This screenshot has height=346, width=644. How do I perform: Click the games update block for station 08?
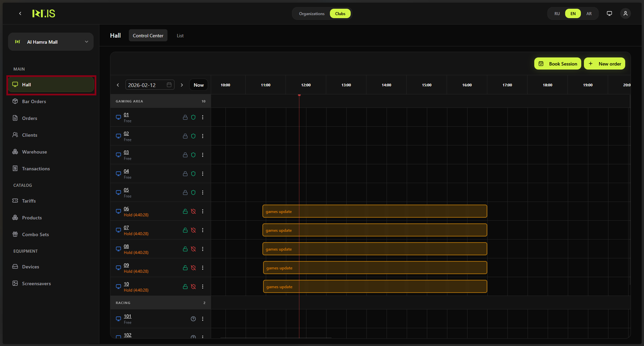pos(375,249)
